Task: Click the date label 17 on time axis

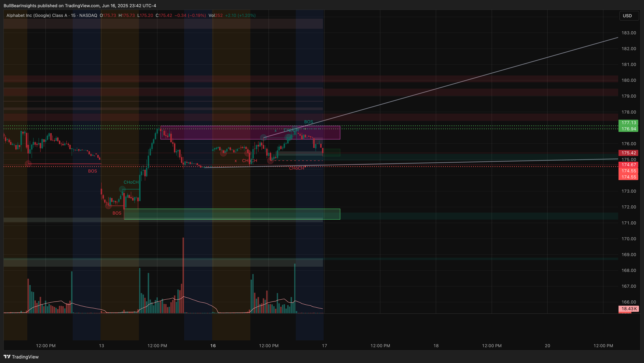Action: point(325,346)
